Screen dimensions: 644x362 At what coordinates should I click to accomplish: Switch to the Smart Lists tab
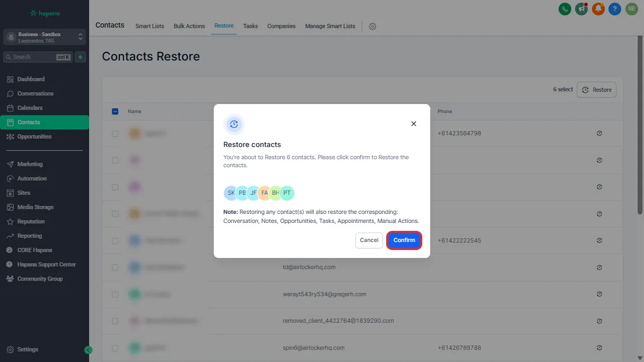pyautogui.click(x=150, y=26)
